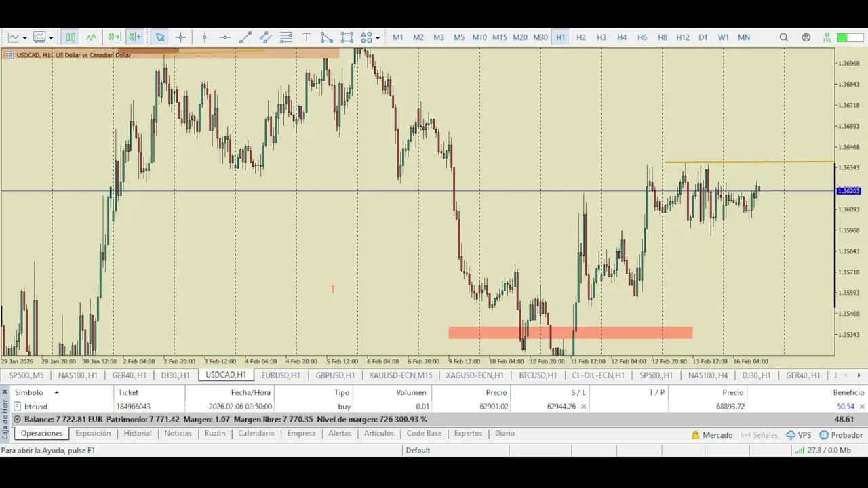Set timeframe to D1
The height and width of the screenshot is (488, 868).
click(703, 37)
